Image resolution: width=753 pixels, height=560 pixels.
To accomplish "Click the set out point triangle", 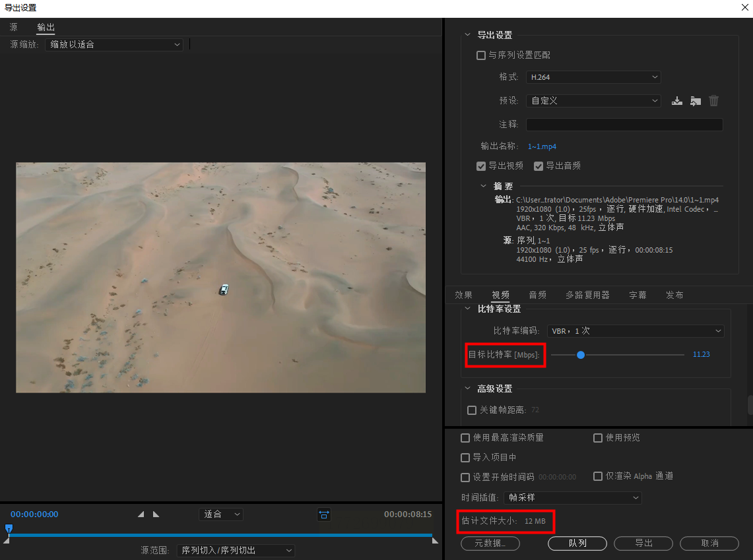I will click(156, 514).
